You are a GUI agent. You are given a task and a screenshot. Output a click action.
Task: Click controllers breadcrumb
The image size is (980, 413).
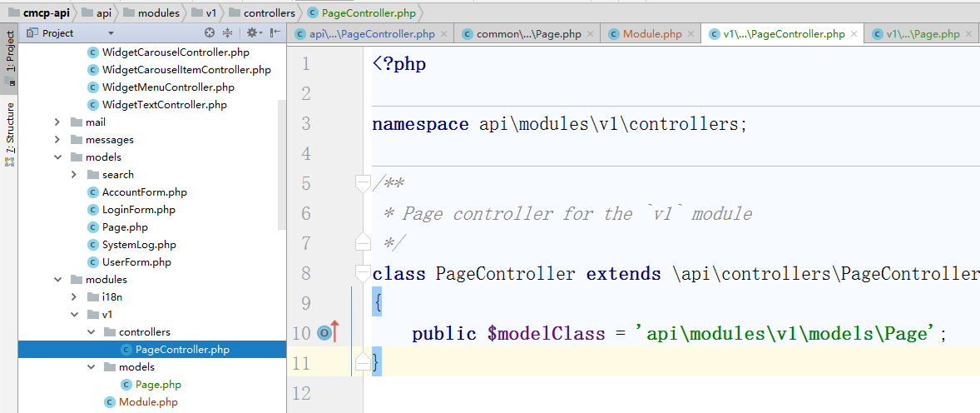click(x=261, y=12)
